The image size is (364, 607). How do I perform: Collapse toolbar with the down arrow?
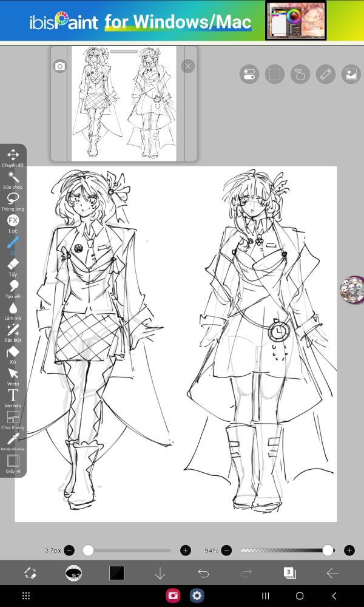point(160,573)
